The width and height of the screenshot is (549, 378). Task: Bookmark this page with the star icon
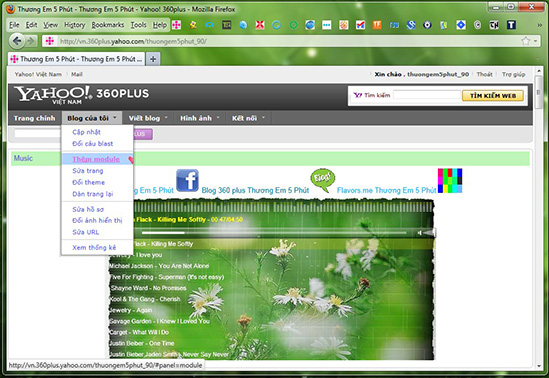pyautogui.click(x=526, y=41)
